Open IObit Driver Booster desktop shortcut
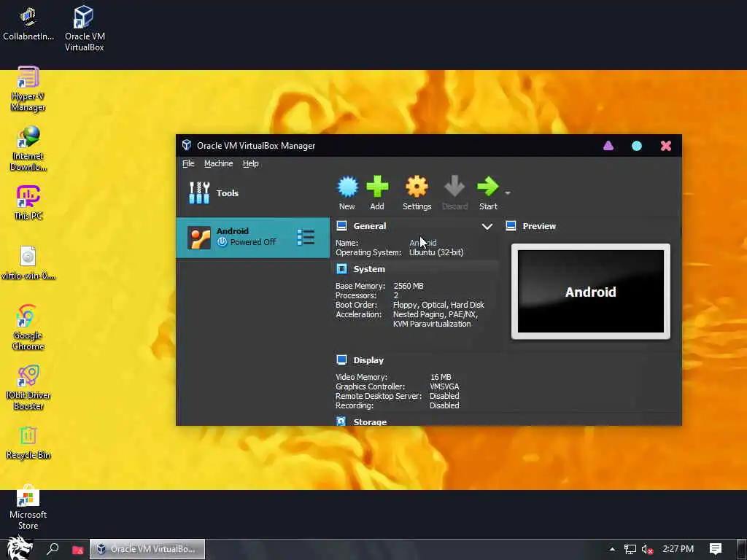Screen dimensions: 747x560 click(x=28, y=387)
